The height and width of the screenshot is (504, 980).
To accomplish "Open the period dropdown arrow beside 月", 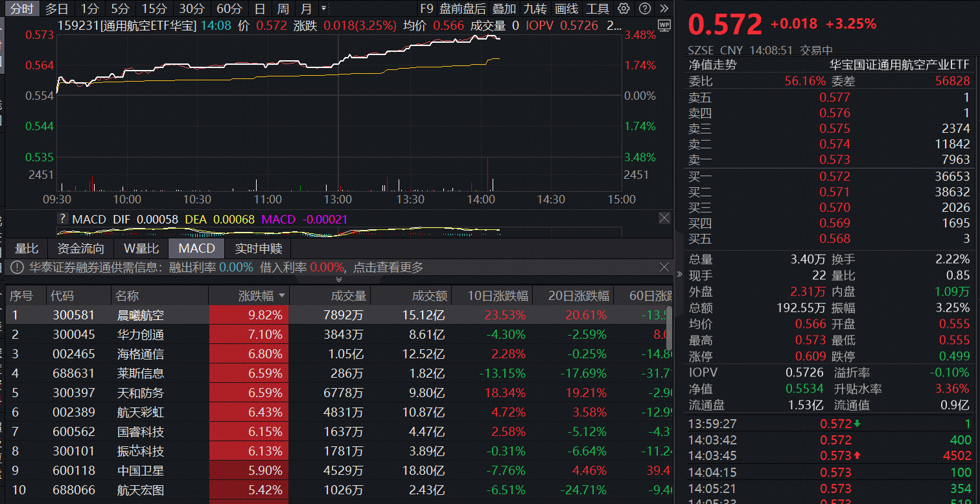I will coord(323,10).
